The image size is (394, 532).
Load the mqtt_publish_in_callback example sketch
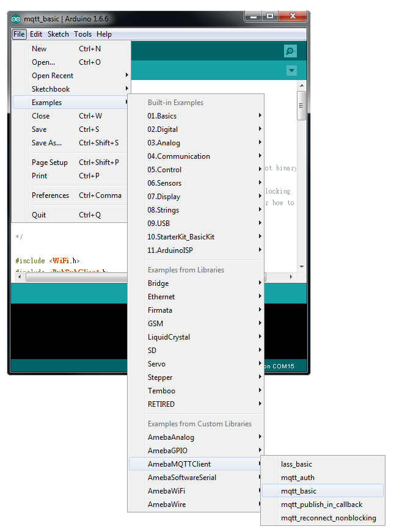click(323, 505)
